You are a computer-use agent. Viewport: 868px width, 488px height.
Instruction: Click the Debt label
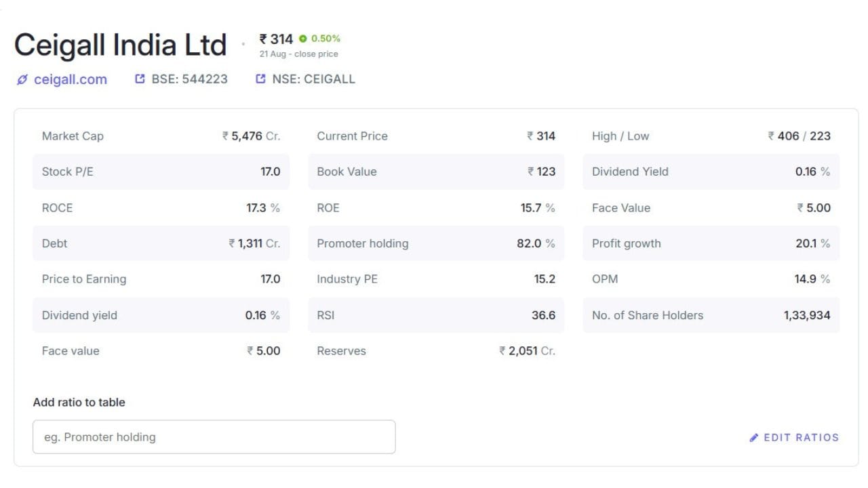pos(54,243)
